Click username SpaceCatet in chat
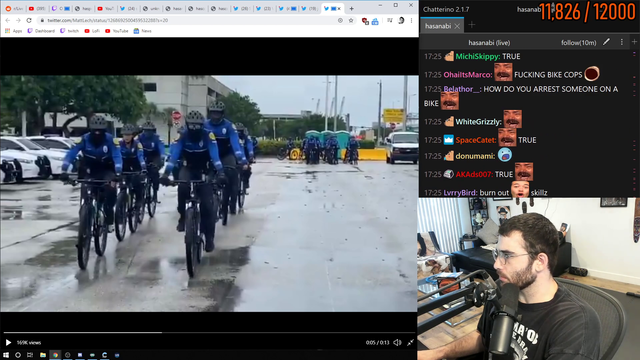Screen dimensions: 640x360 [x=476, y=140]
